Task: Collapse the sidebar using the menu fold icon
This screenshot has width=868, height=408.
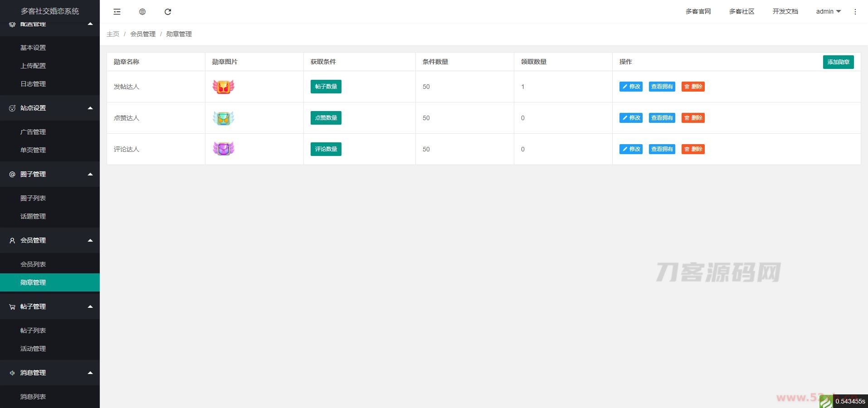Action: [117, 12]
